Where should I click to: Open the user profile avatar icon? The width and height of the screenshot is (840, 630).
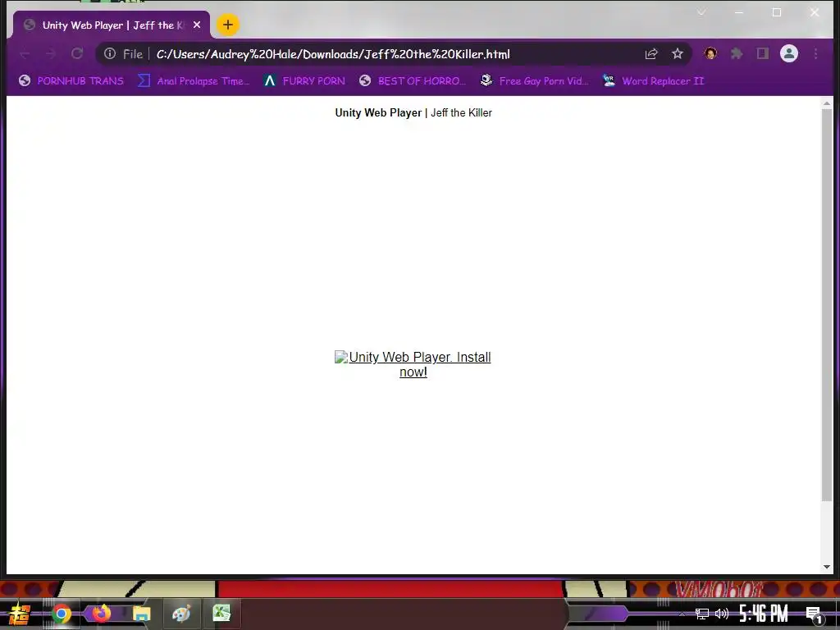[x=788, y=53]
